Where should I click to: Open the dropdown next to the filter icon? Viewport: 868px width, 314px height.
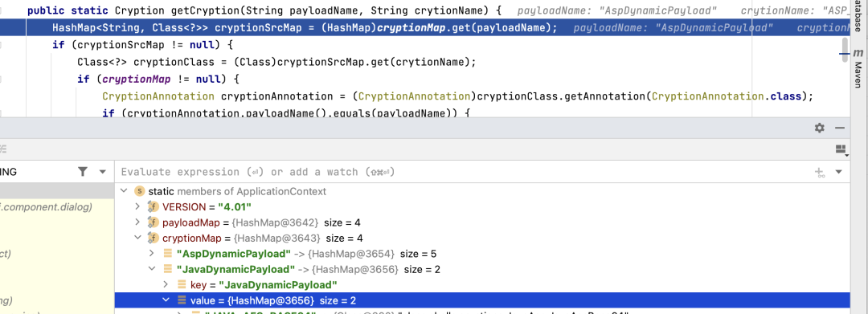[102, 172]
